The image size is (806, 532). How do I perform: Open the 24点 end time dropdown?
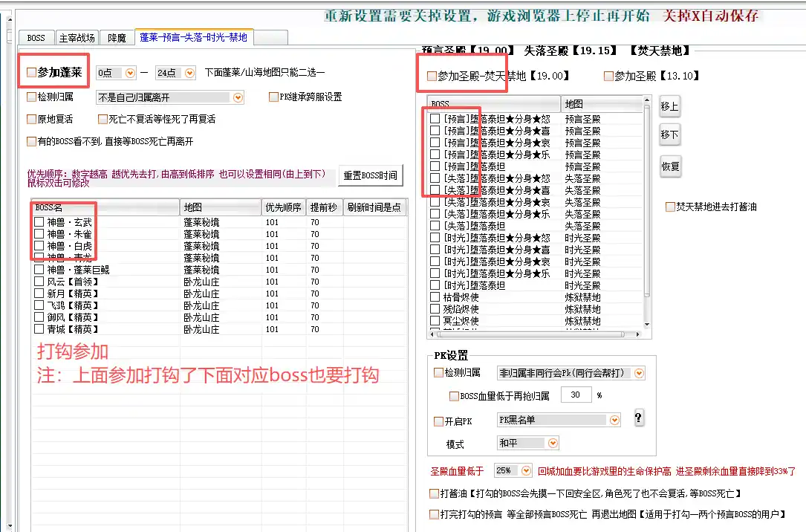[x=189, y=73]
